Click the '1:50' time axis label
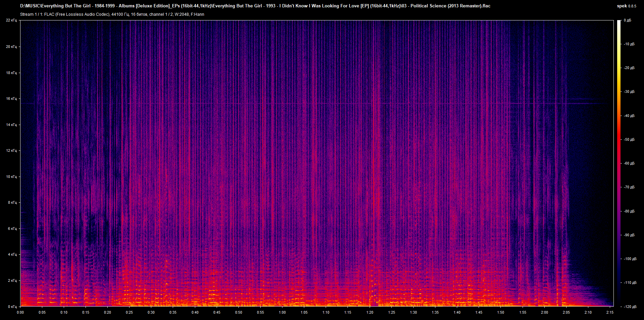This screenshot has width=644, height=320. pos(501,312)
